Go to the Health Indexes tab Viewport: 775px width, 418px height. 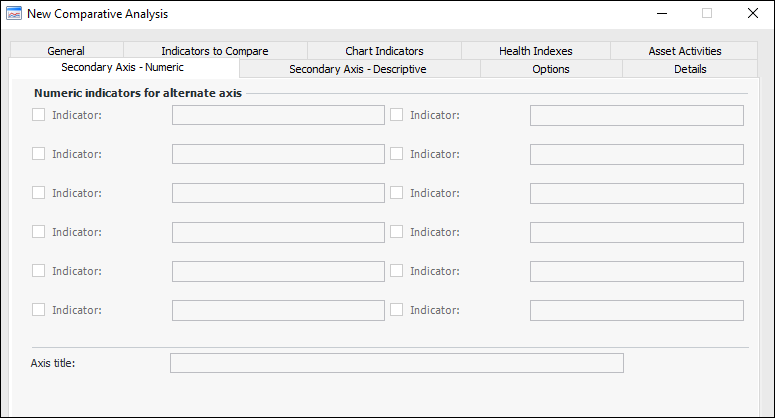point(535,51)
